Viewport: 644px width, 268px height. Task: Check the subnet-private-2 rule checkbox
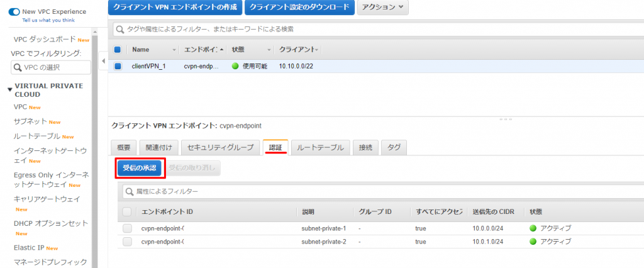(x=127, y=242)
